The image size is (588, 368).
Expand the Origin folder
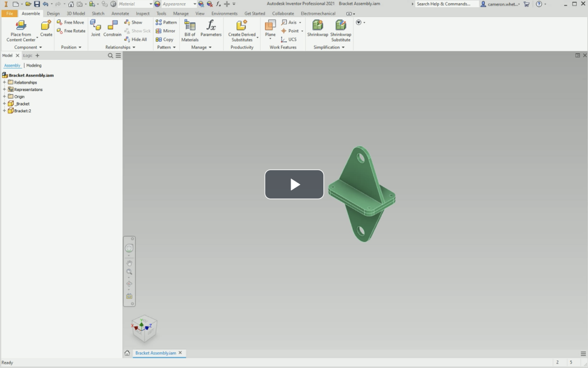point(4,96)
